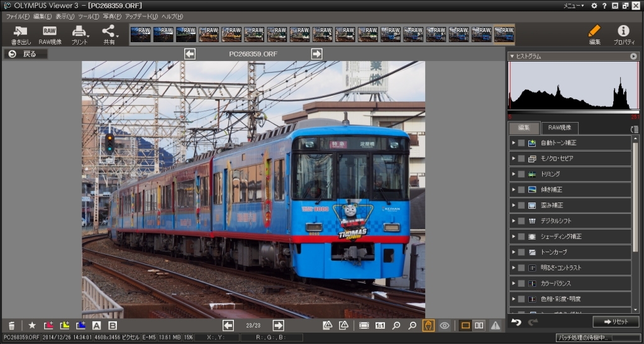Expand the トーンカーブ section
The image size is (644, 344).
click(x=513, y=252)
